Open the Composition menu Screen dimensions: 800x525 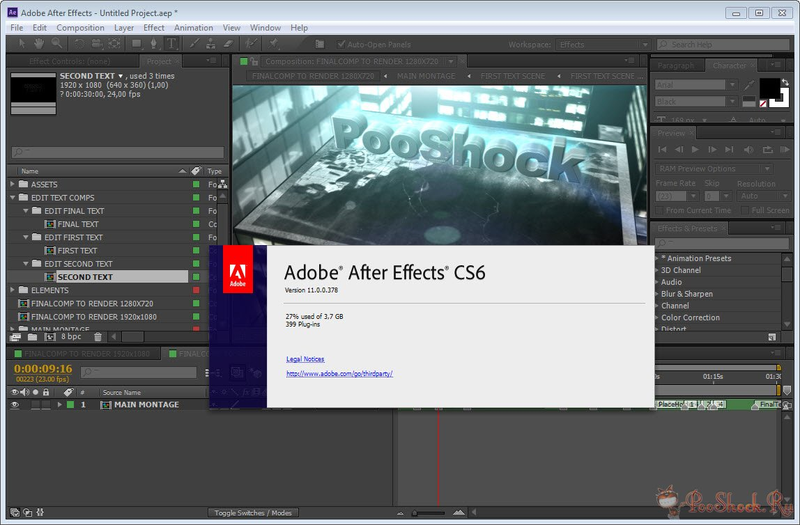(80, 28)
